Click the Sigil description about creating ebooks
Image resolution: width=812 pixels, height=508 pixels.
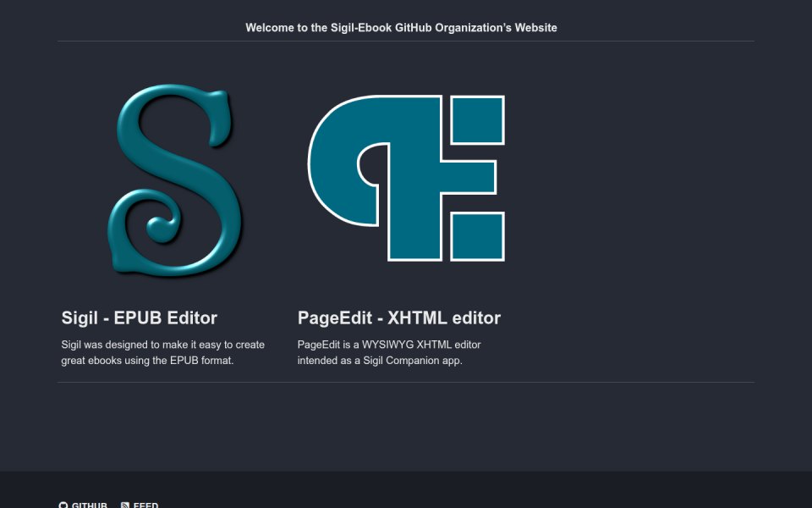(163, 352)
